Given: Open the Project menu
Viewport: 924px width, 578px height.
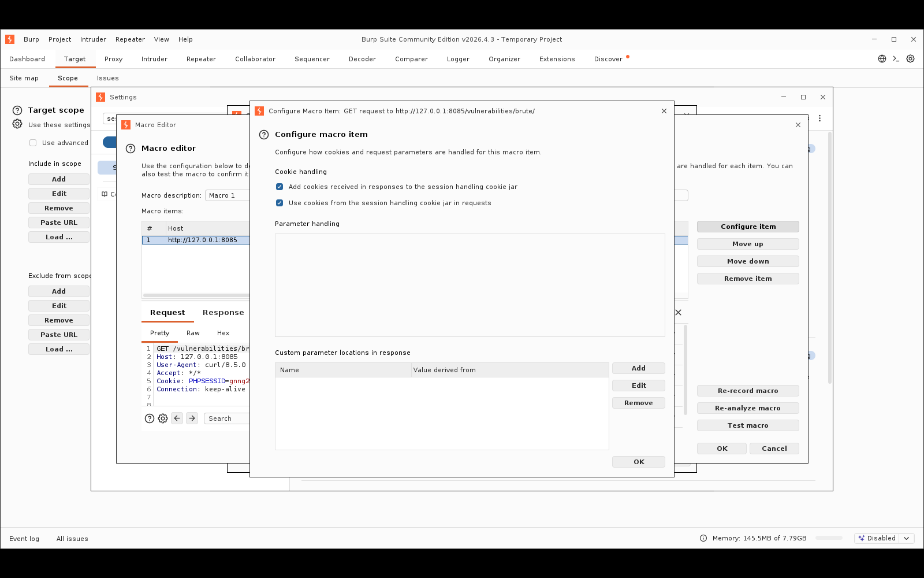Looking at the screenshot, I should 59,39.
